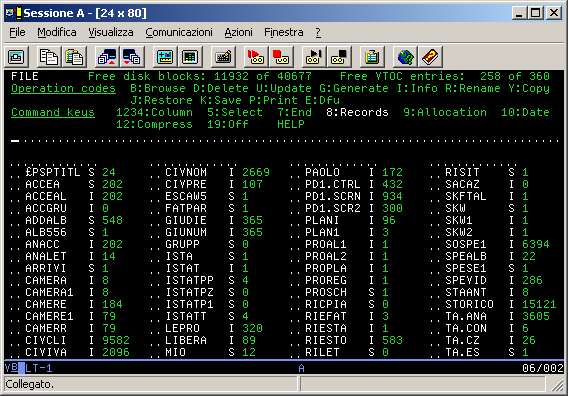Select the PD1.CTRL file entry

tap(333, 184)
